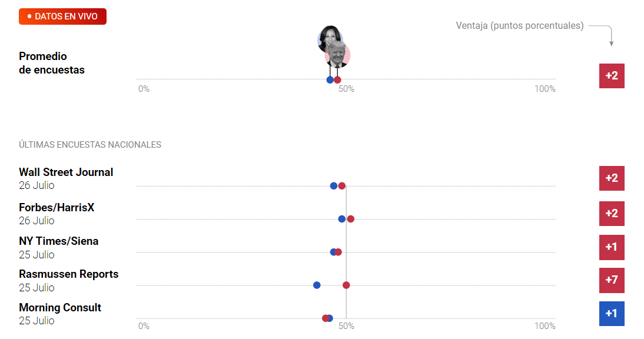Image resolution: width=644 pixels, height=339 pixels.
Task: Click the +2 box for Forbes/HarrisX
Action: [612, 214]
